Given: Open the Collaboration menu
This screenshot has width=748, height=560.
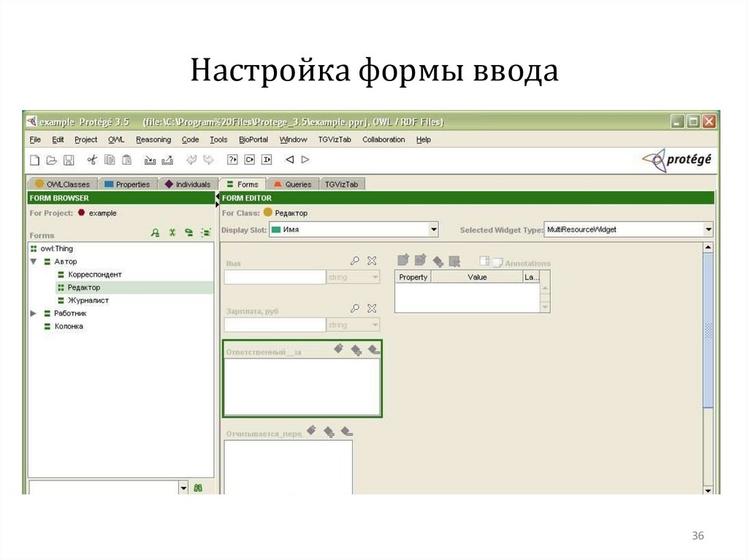Looking at the screenshot, I should click(x=383, y=139).
